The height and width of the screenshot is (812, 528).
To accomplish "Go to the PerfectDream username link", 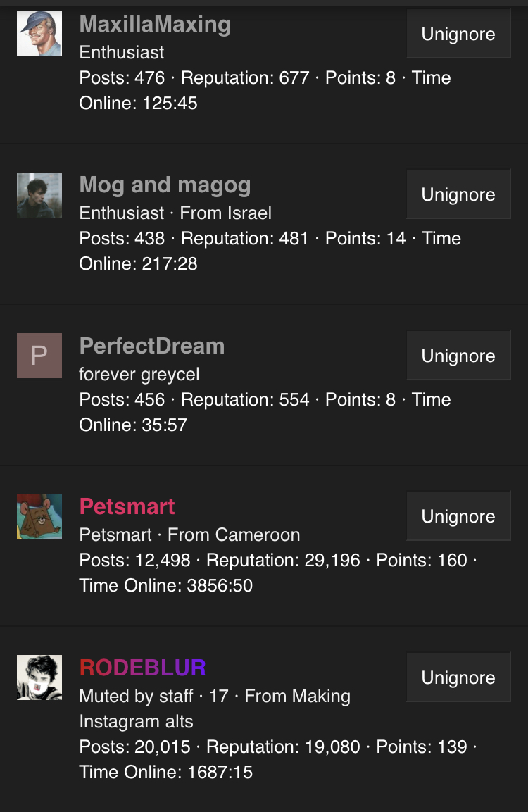I will (151, 346).
